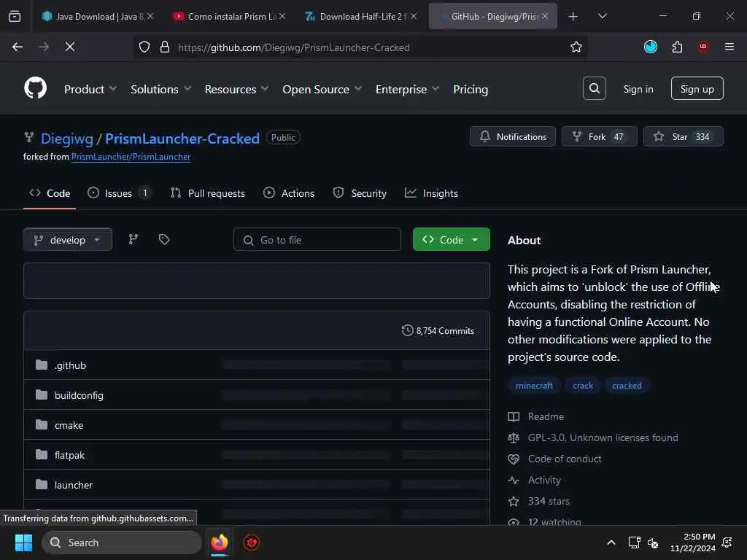
Task: Open the GitHub search magnifier button
Action: 594,88
